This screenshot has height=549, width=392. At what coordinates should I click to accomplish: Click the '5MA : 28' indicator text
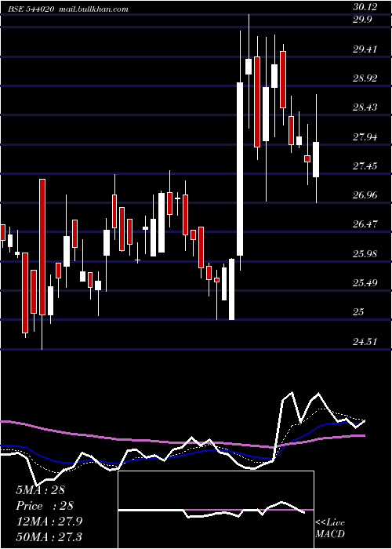(40, 490)
